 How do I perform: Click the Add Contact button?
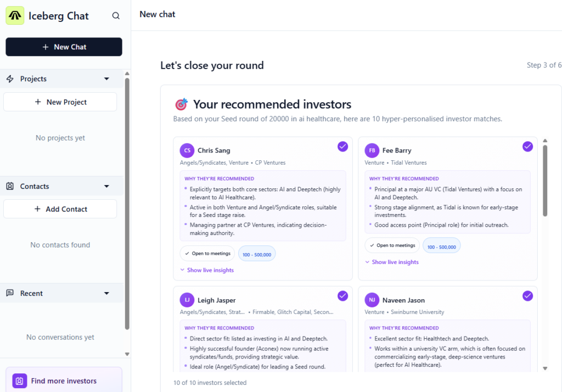point(60,209)
